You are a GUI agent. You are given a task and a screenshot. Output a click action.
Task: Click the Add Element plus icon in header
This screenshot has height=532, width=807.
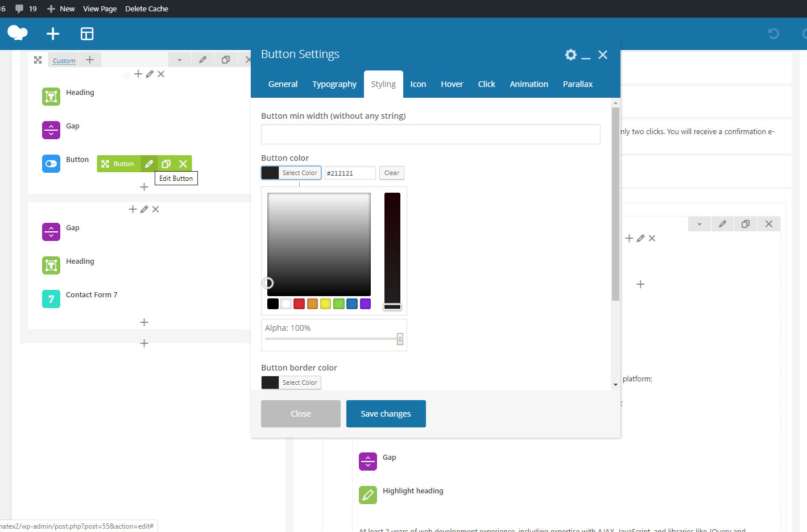coord(53,34)
